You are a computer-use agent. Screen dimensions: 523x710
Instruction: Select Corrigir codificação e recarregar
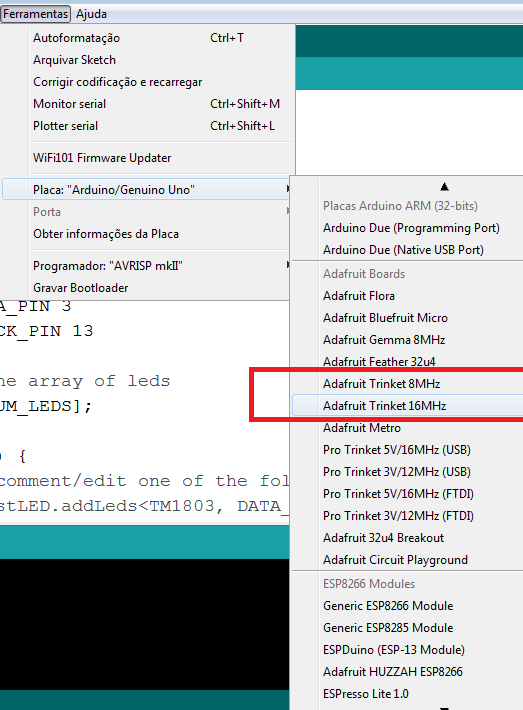coord(148,82)
